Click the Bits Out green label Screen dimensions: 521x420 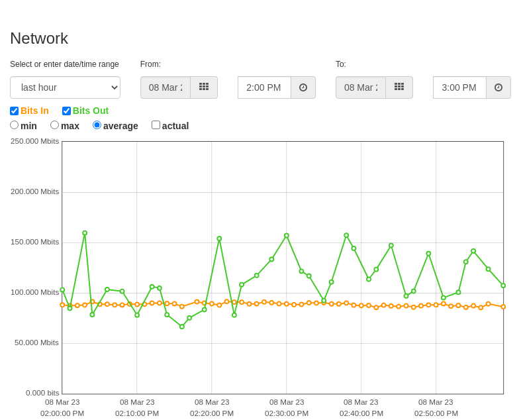tap(91, 111)
